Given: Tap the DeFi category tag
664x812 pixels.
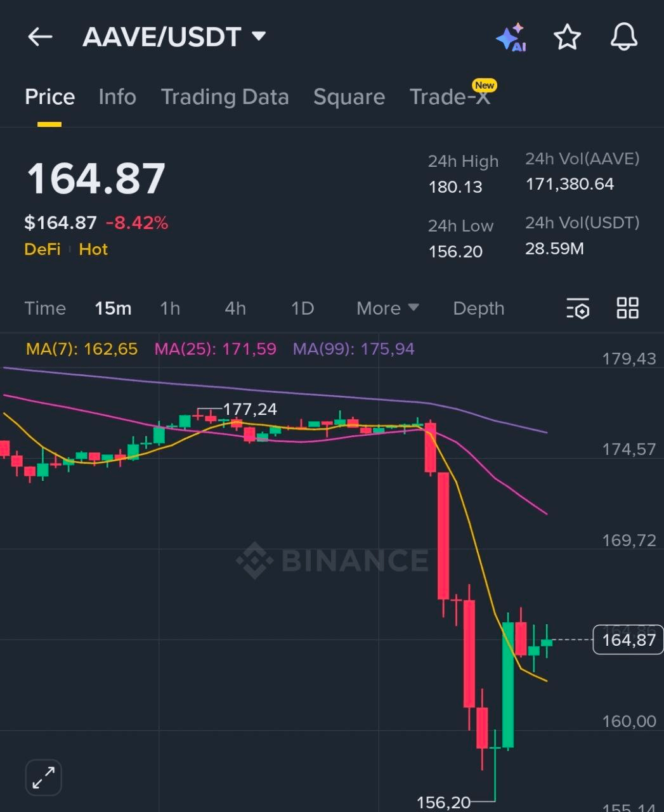Looking at the screenshot, I should coord(42,249).
